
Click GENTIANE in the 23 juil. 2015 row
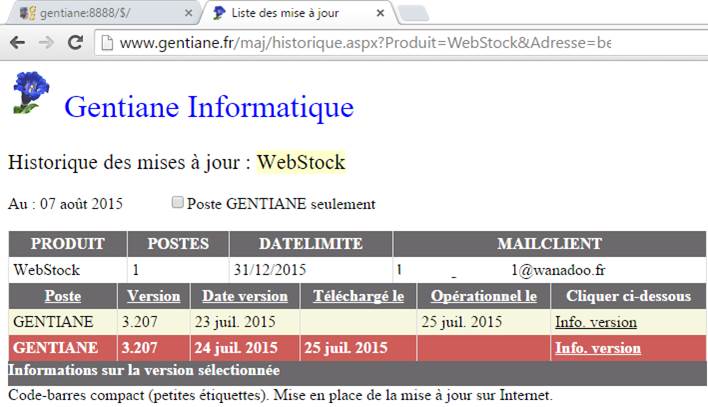53,322
